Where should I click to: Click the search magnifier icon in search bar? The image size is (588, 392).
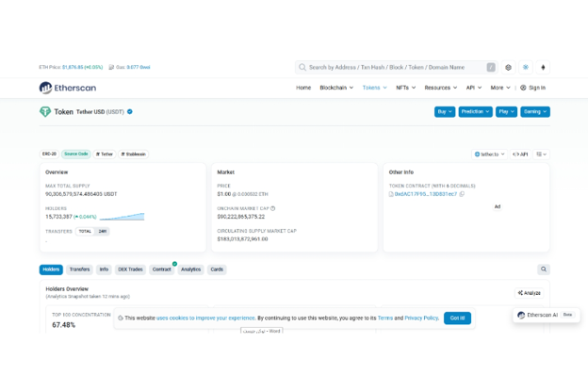point(302,68)
